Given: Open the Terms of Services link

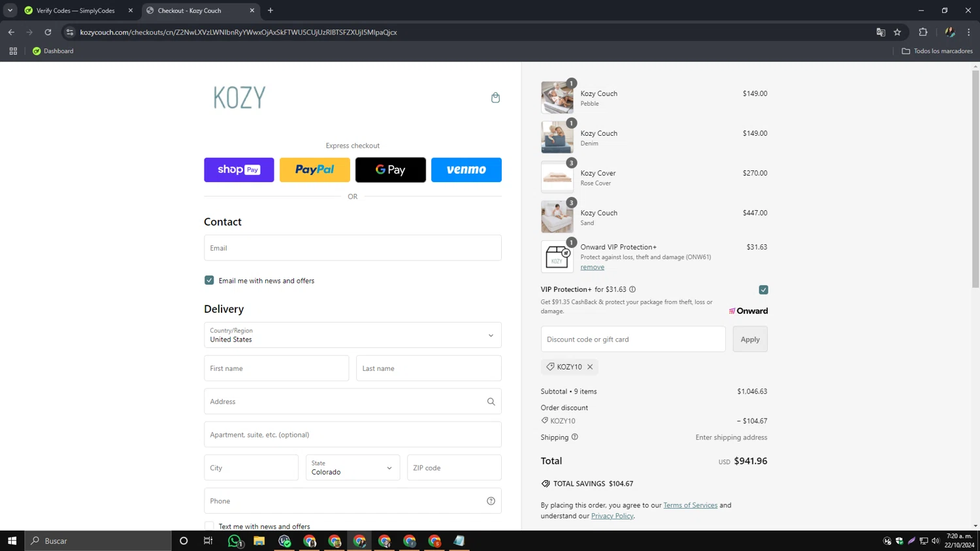Looking at the screenshot, I should pyautogui.click(x=690, y=505).
